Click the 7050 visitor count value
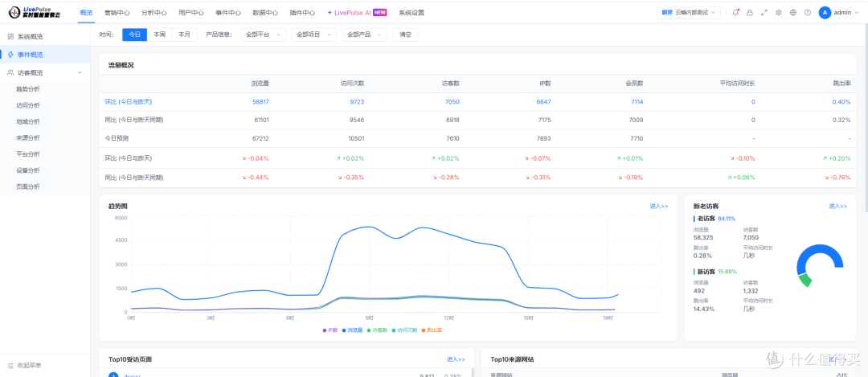The width and height of the screenshot is (868, 377). (452, 102)
